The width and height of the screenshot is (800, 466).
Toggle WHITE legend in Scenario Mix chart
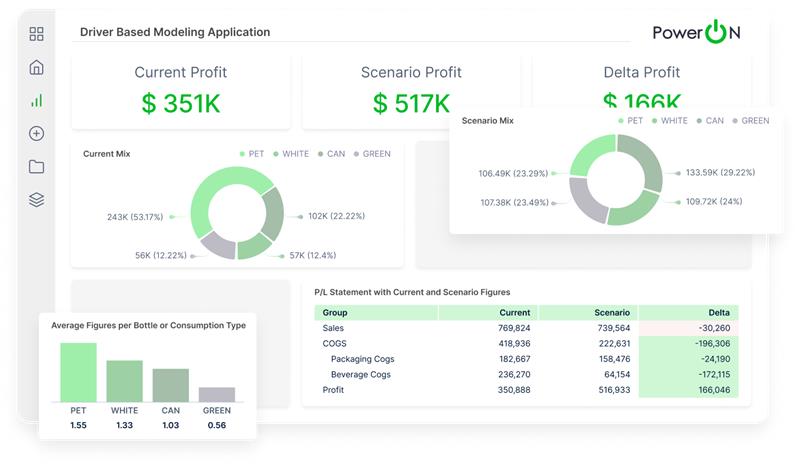(668, 120)
